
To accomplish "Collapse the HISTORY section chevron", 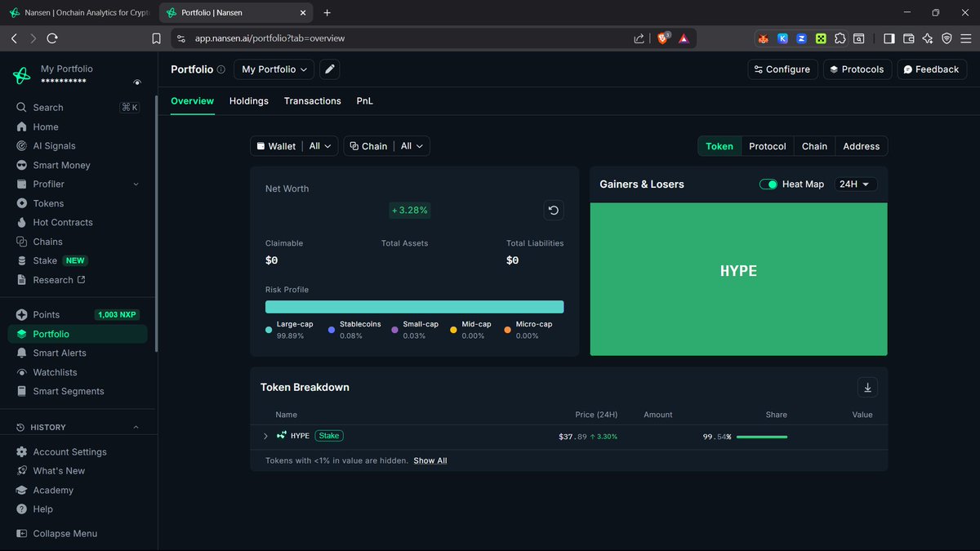I will [136, 427].
